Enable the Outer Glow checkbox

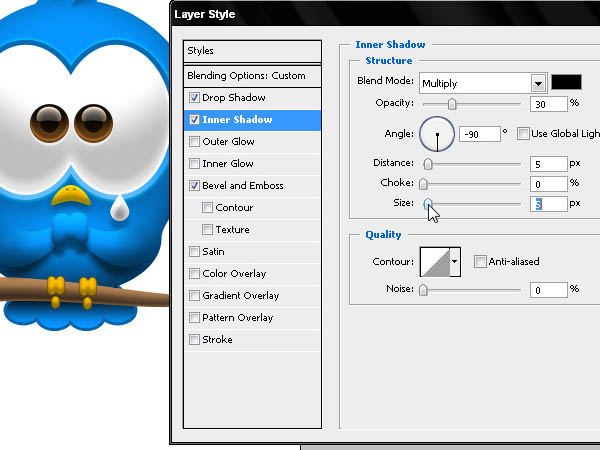(x=194, y=142)
